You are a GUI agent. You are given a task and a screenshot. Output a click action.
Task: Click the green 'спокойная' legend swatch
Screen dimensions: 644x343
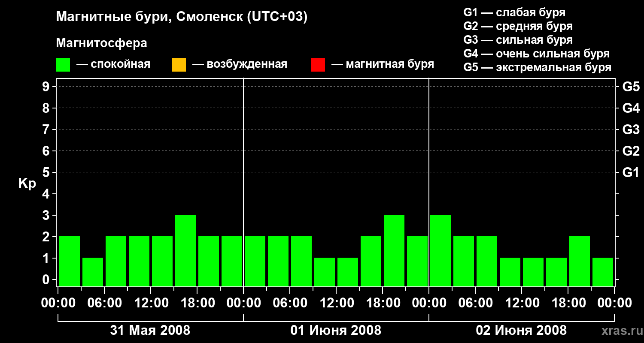pyautogui.click(x=63, y=65)
